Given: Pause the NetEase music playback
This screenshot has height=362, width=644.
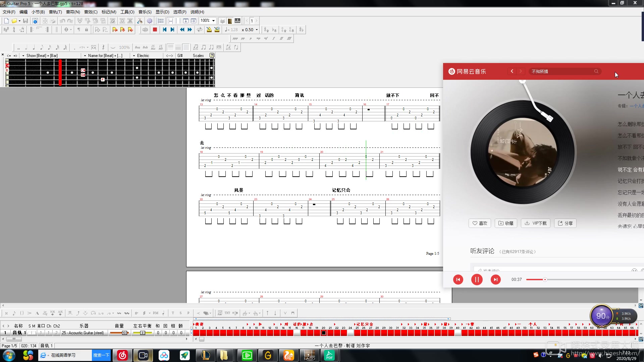Looking at the screenshot, I should click(x=477, y=280).
